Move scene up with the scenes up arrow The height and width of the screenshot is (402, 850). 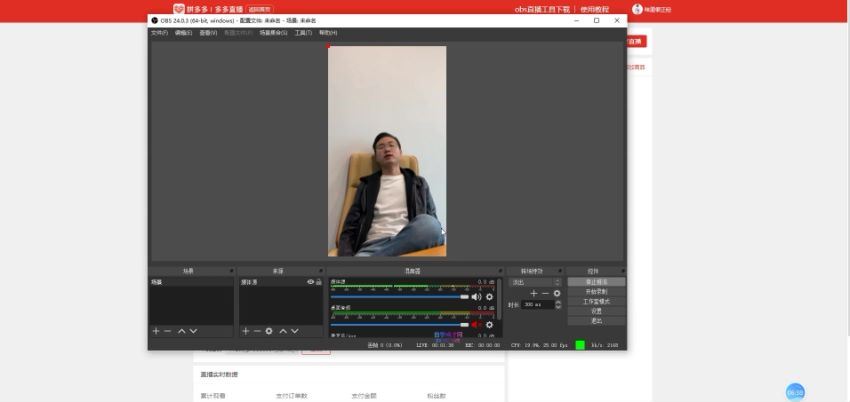pos(182,331)
